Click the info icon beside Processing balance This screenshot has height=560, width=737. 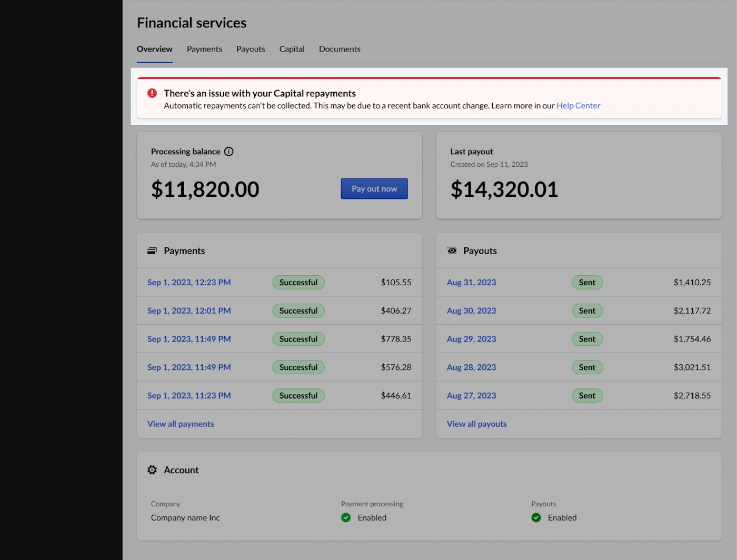[228, 152]
